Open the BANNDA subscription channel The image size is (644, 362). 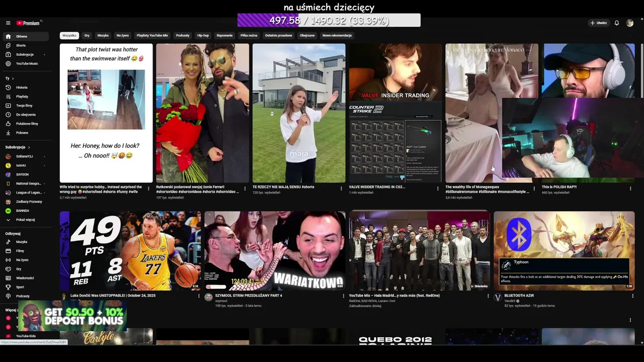click(25, 211)
